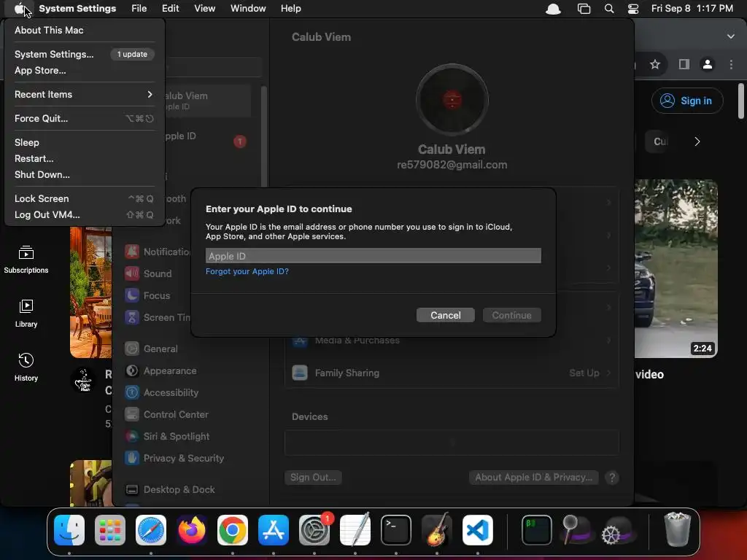Click the video thumbnail showing 2:24
The width and height of the screenshot is (747, 560).
676,268
